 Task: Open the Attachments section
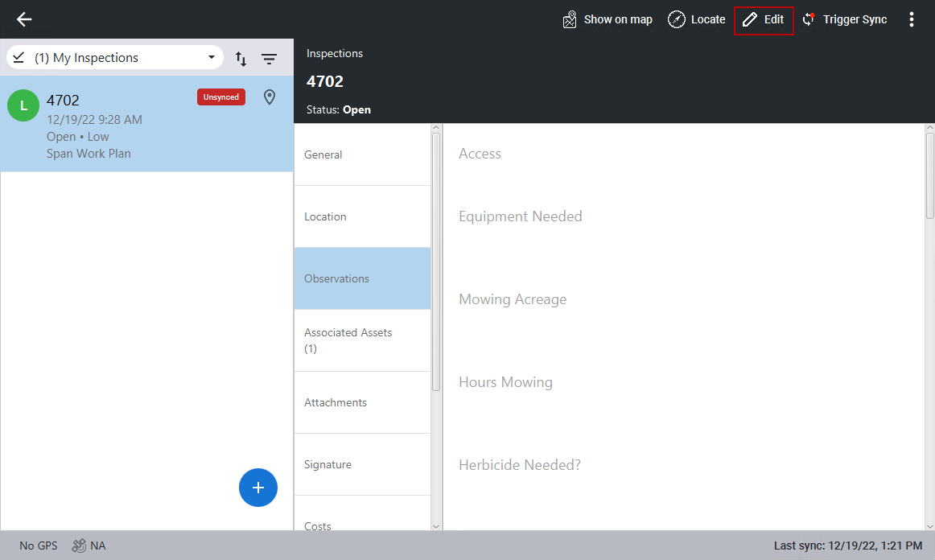(x=362, y=402)
